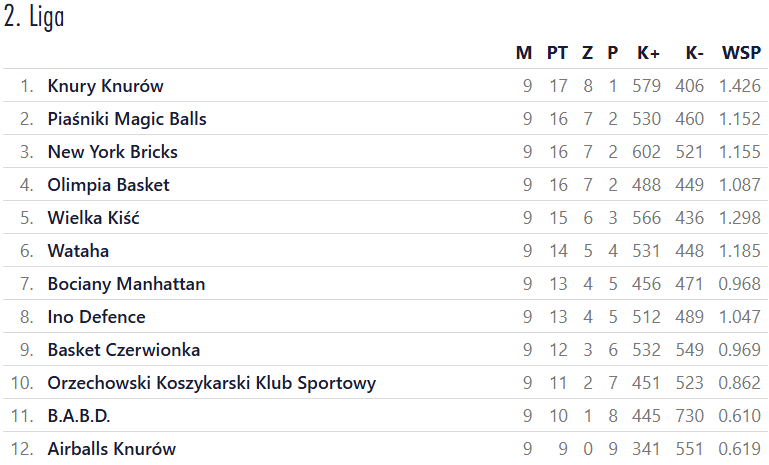Select Bociany Manhattan in standings

click(126, 284)
